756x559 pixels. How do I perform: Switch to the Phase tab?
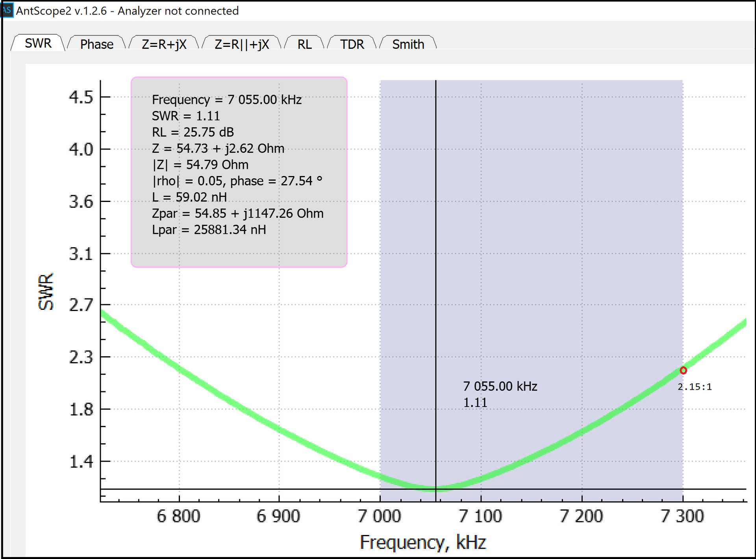(x=96, y=44)
